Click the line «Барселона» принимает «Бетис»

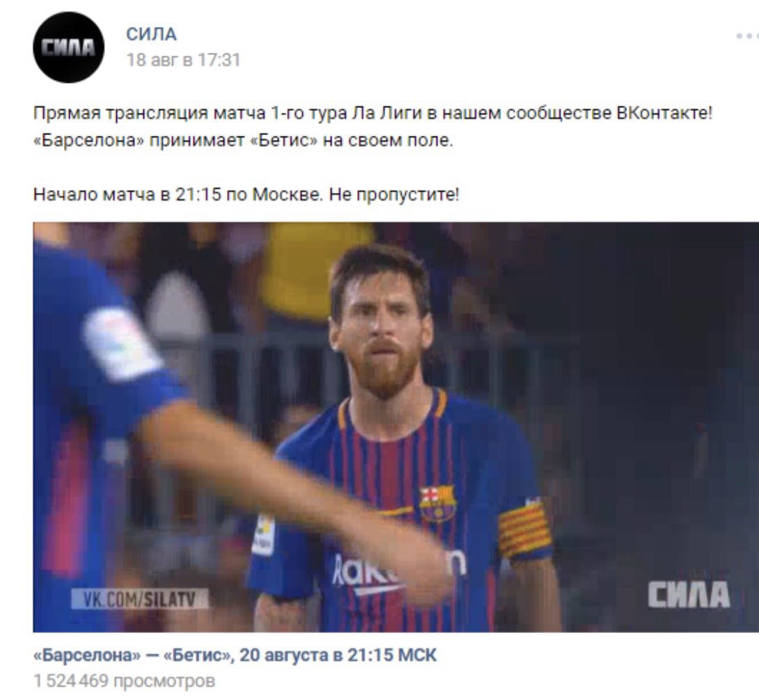point(243,141)
